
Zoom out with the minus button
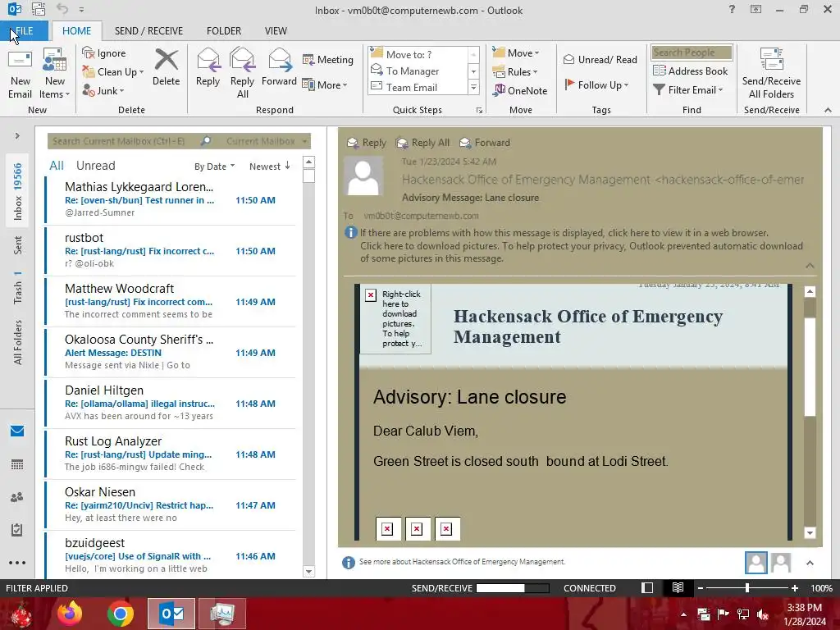pyautogui.click(x=701, y=587)
